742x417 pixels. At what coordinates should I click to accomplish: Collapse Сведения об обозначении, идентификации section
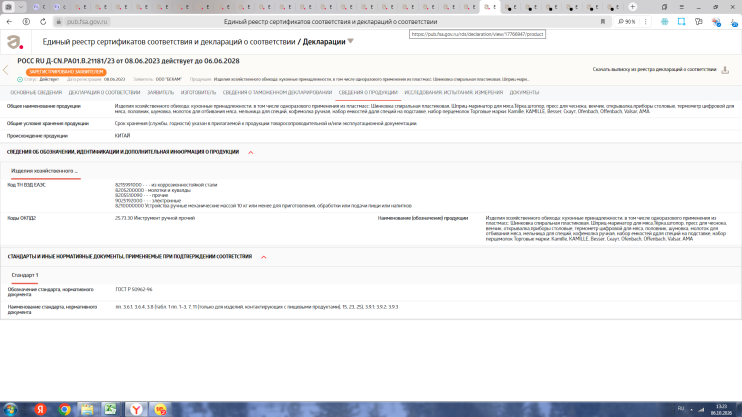(251, 152)
